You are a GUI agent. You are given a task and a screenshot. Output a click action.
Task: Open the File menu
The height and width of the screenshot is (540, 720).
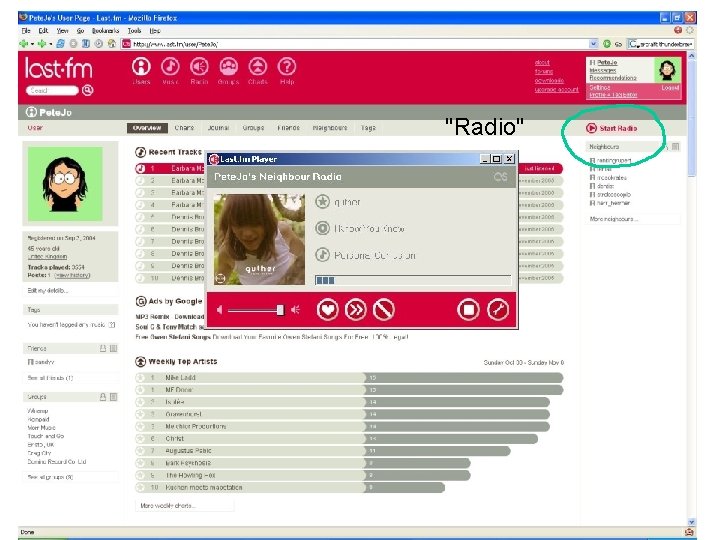pyautogui.click(x=26, y=31)
